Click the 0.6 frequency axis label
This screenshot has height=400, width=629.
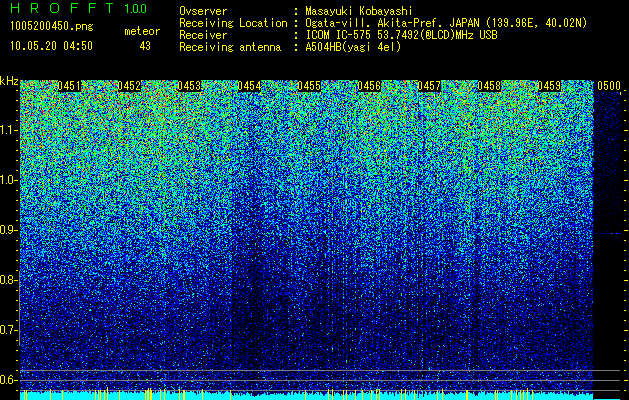[x=8, y=380]
